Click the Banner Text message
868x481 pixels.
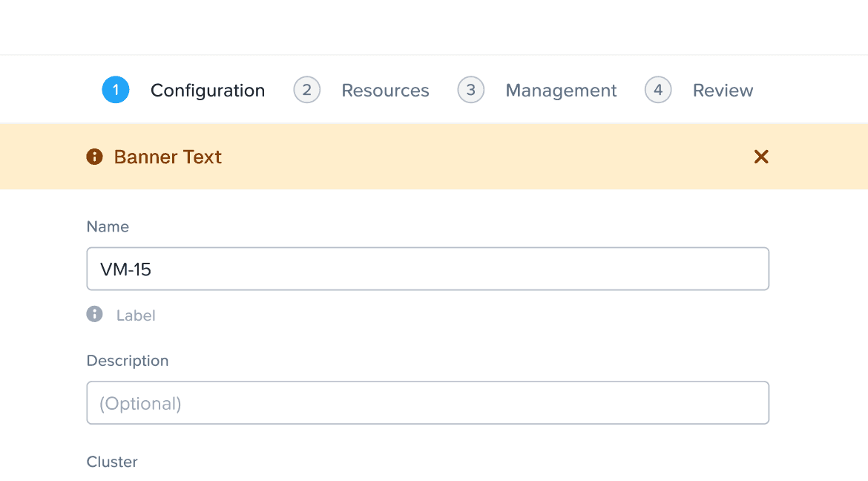pyautogui.click(x=168, y=157)
